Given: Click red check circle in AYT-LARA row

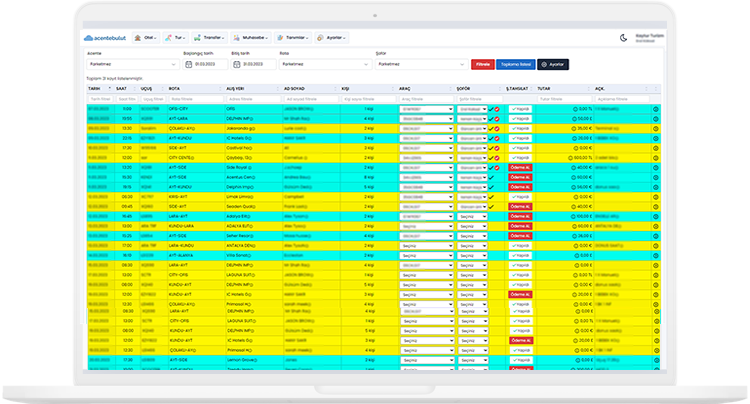Looking at the screenshot, I should [497, 119].
